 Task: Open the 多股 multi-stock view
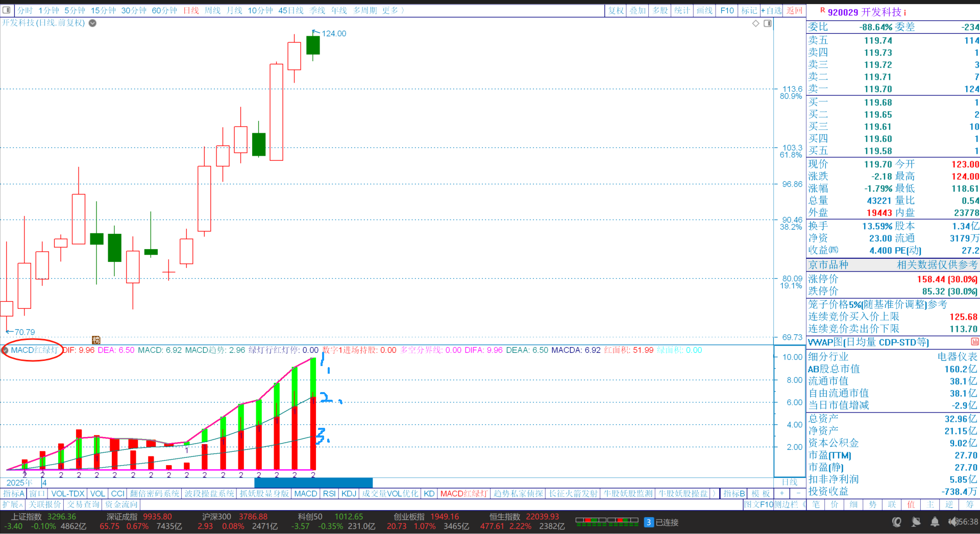click(x=660, y=10)
